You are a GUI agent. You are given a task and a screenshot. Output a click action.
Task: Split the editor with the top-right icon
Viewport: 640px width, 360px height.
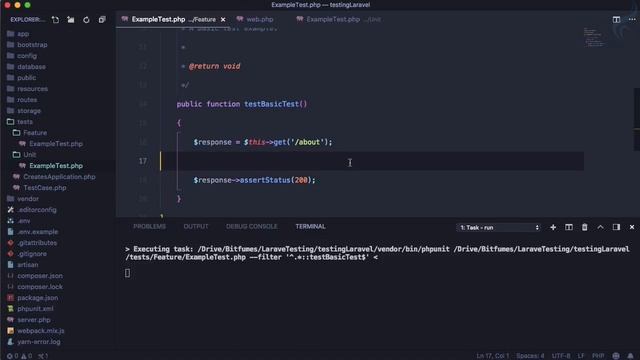pos(616,20)
